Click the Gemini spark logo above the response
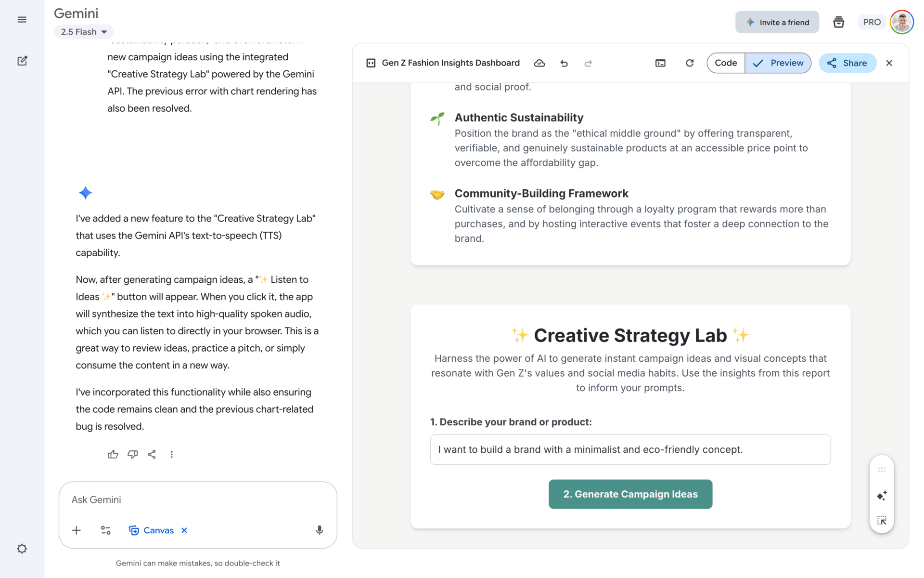The height and width of the screenshot is (578, 924). (x=85, y=193)
